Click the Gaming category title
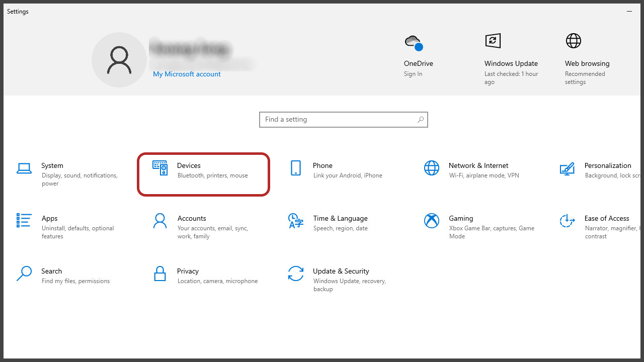644x362 pixels. [x=461, y=218]
